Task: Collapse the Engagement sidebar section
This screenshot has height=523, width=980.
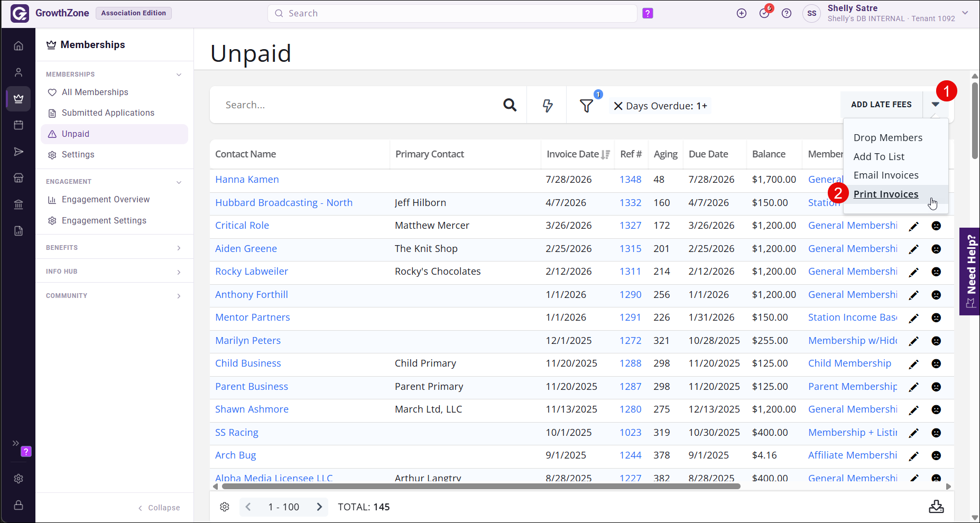Action: point(179,182)
